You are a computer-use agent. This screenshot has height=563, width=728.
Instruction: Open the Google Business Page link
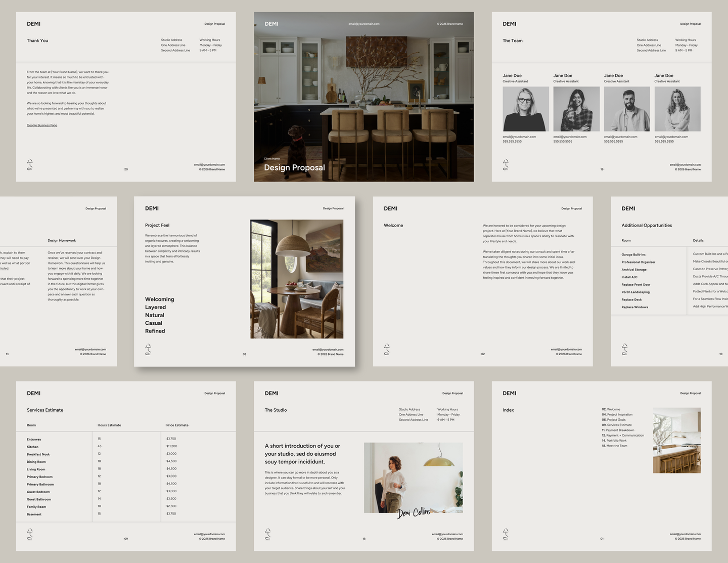(42, 125)
